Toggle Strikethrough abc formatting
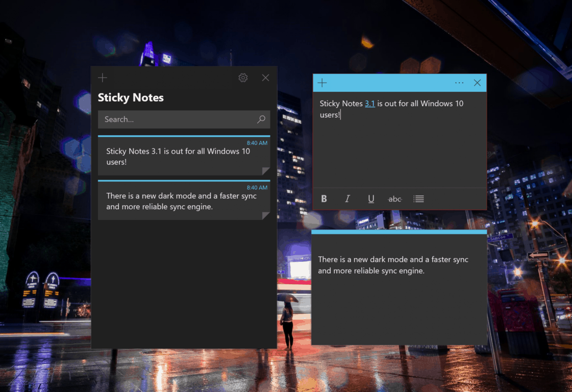572x392 pixels. [x=395, y=199]
